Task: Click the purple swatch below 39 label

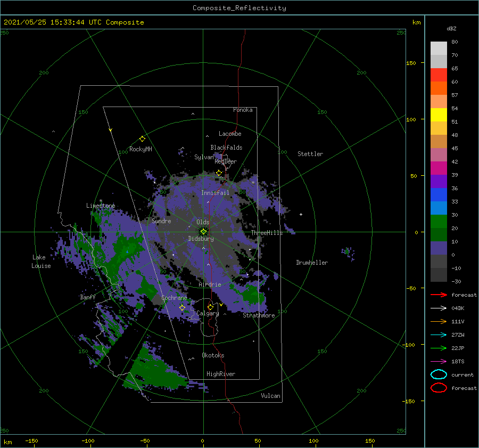Action: click(439, 181)
